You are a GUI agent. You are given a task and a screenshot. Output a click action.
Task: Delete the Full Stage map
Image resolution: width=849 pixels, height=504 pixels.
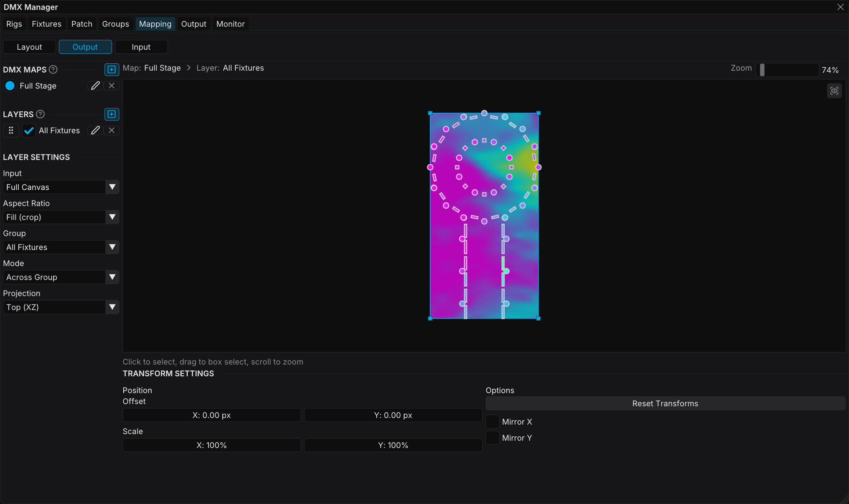(x=112, y=86)
